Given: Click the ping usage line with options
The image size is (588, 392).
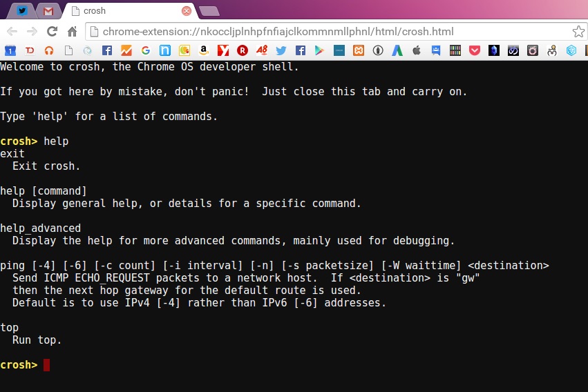Looking at the screenshot, I should [x=274, y=266].
